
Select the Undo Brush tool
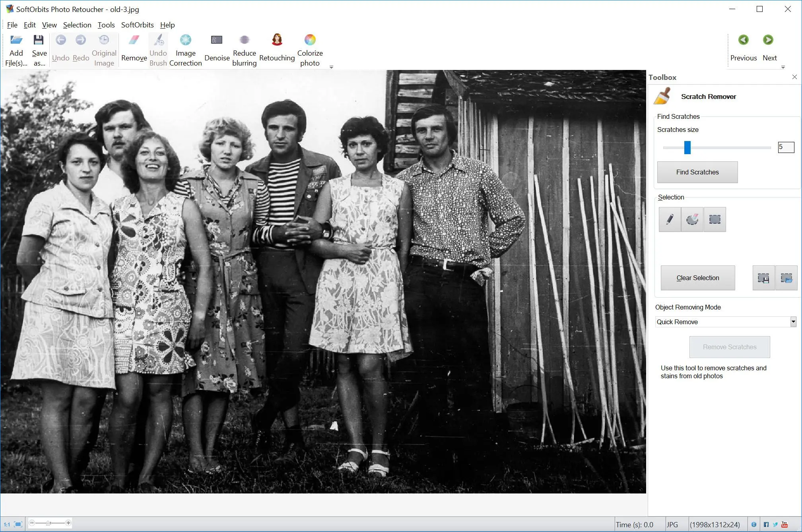(157, 49)
